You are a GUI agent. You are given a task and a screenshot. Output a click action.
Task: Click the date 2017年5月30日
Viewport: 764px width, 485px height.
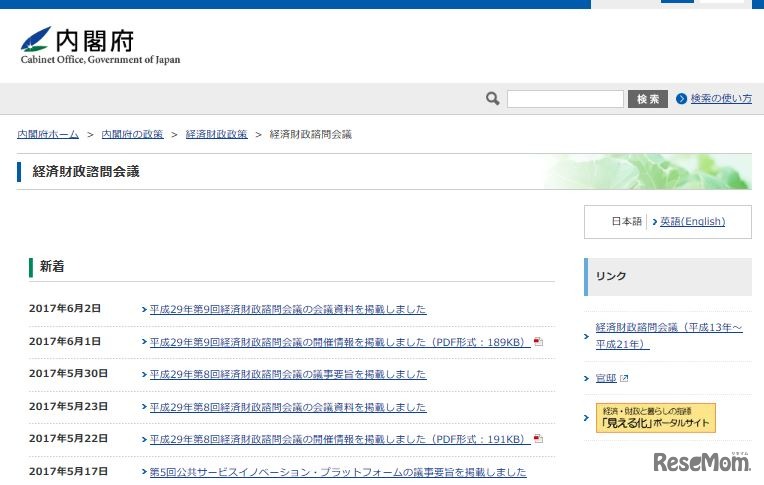point(68,373)
